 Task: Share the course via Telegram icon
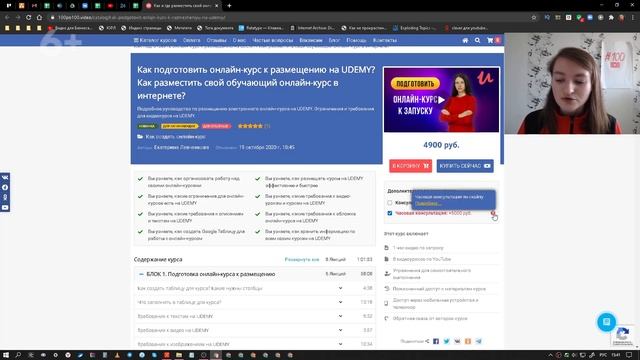(x=478, y=341)
